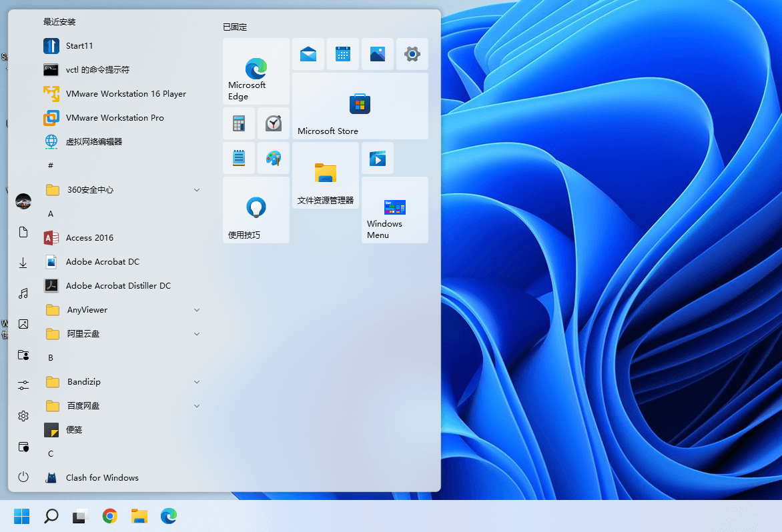The image size is (782, 532).
Task: Expand the AnyViewer folder chevron
Action: point(197,310)
